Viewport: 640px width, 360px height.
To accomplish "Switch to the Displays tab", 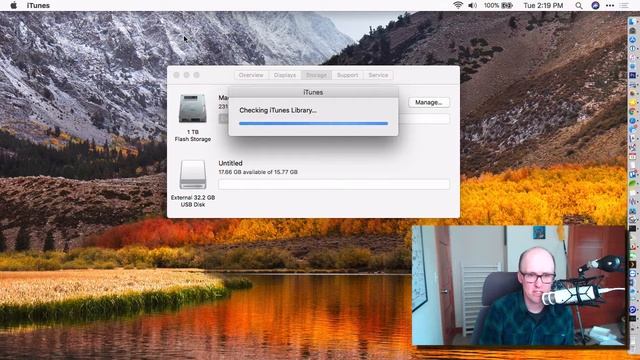I will [x=284, y=75].
